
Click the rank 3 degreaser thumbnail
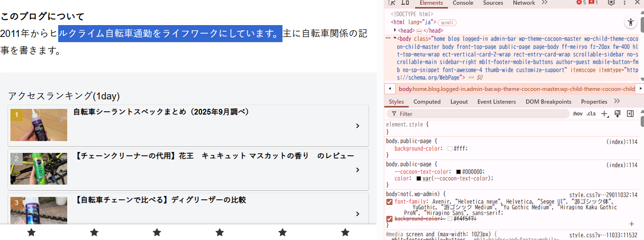coord(39,211)
